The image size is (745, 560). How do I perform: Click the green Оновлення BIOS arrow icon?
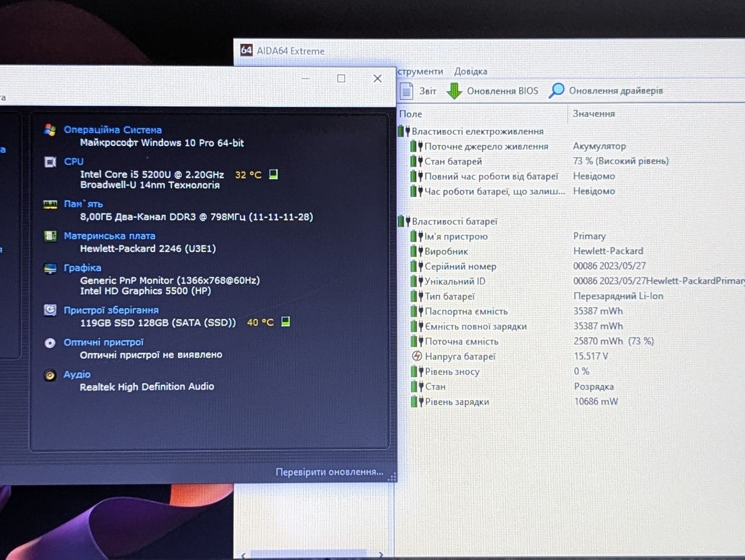click(x=454, y=91)
